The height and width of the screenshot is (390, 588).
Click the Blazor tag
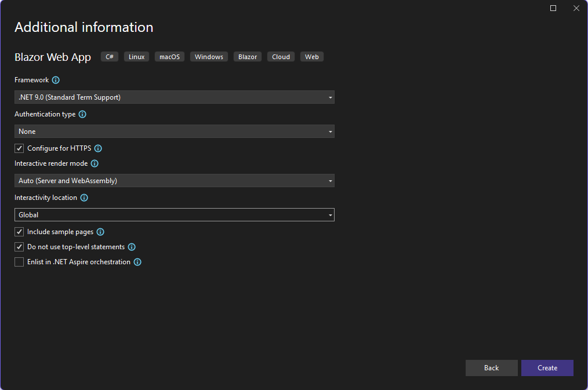(248, 57)
